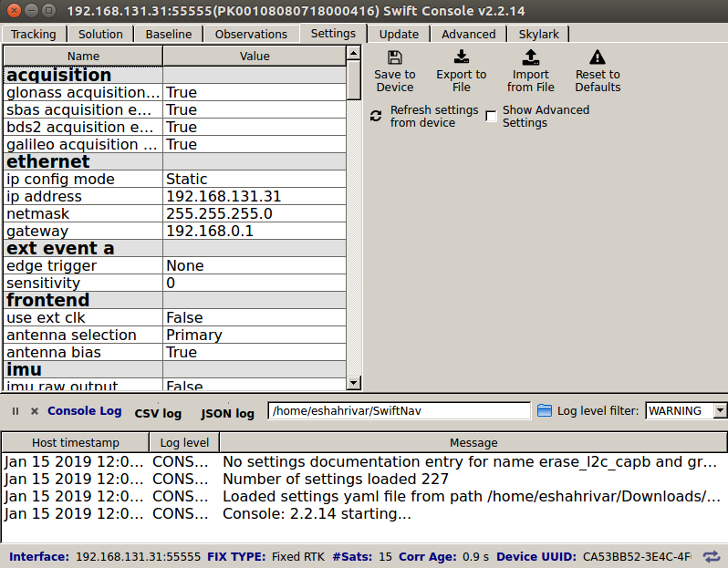Open the log directory folder icon

545,411
